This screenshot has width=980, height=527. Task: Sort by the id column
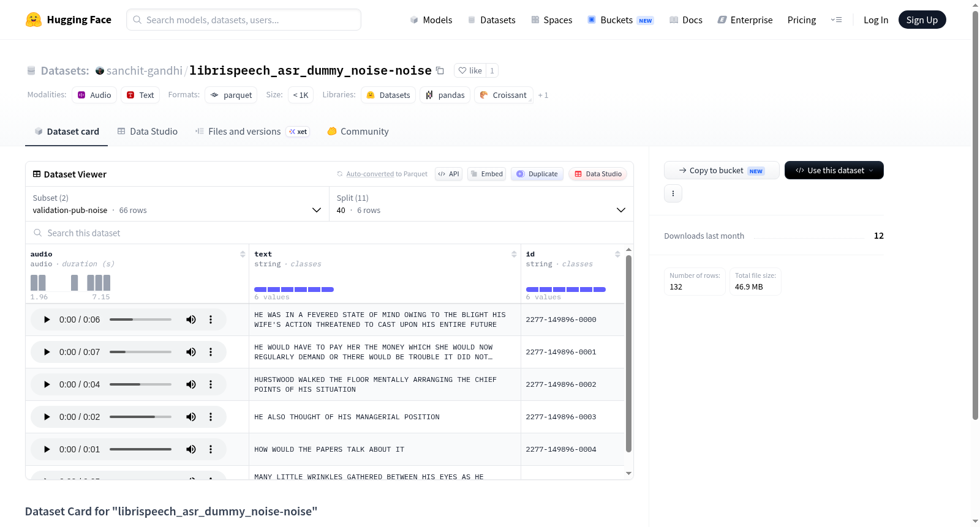[617, 254]
